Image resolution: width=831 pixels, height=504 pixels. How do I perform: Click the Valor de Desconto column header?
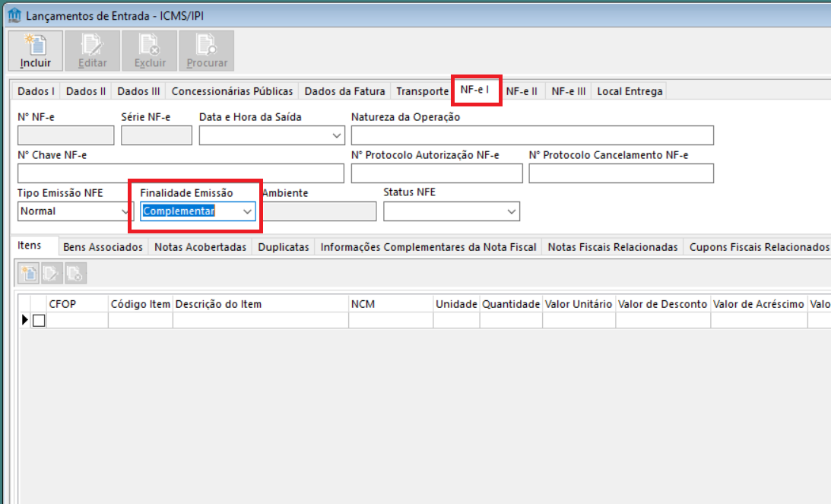tap(662, 304)
